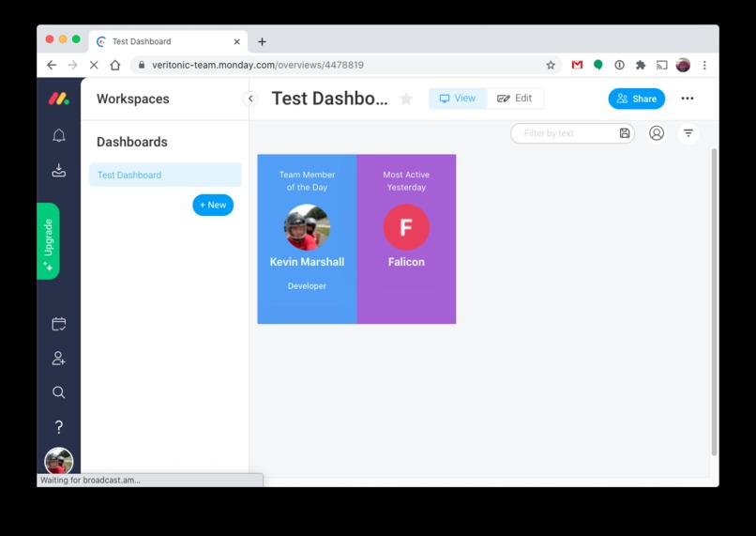756x536 pixels.
Task: Open the search everything magnifier
Action: click(x=59, y=392)
